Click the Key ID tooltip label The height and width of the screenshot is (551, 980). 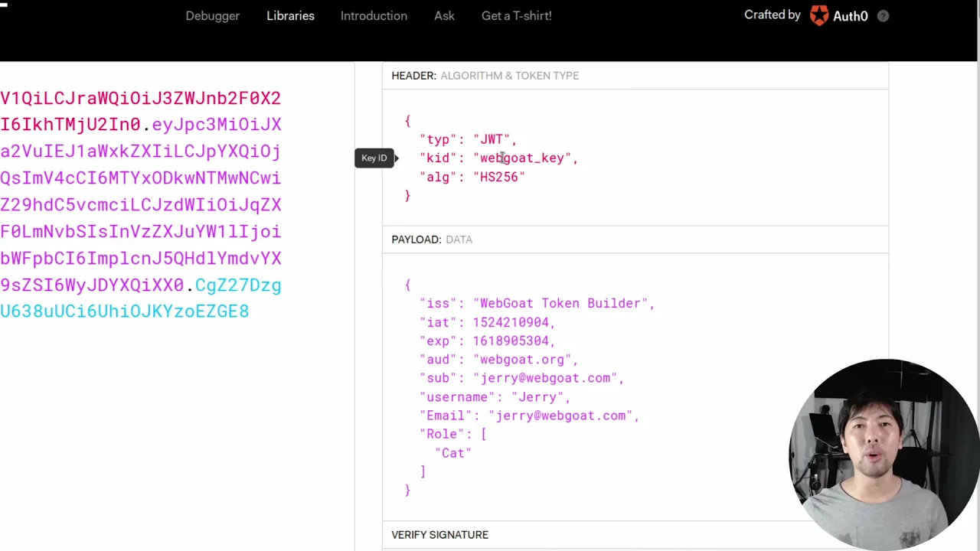374,158
